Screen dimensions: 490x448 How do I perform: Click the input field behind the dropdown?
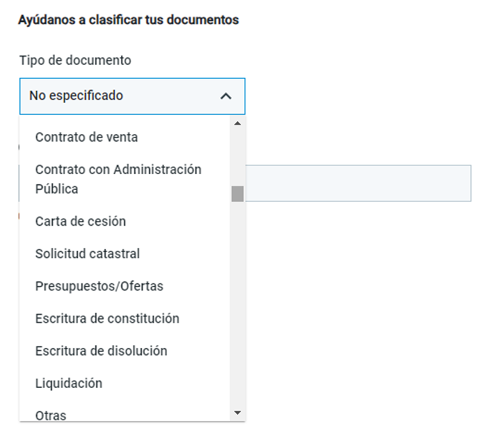358,183
